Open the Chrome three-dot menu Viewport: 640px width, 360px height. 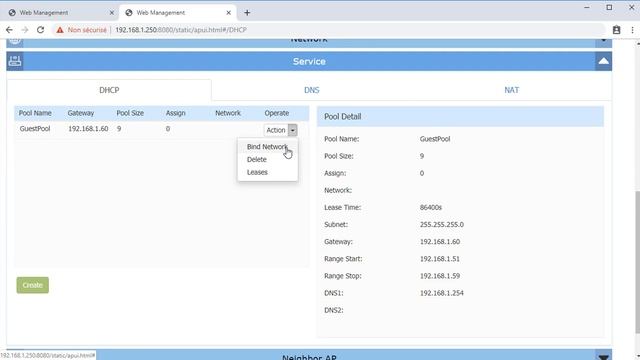point(632,30)
